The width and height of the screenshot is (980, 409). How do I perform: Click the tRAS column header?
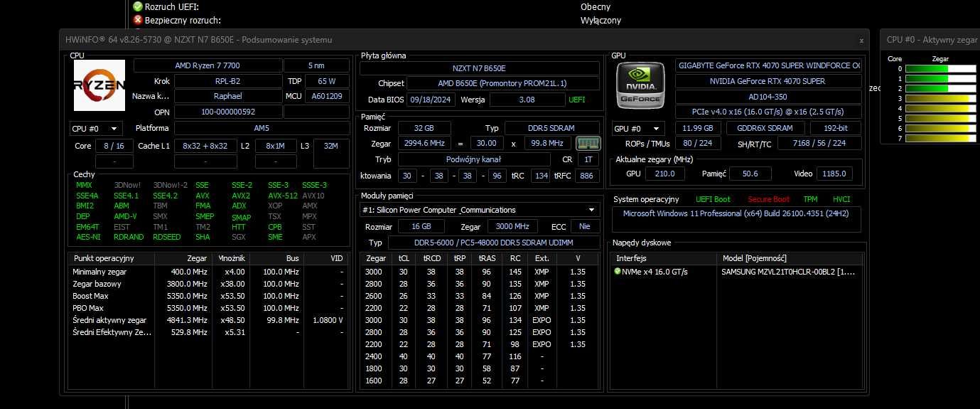click(487, 258)
